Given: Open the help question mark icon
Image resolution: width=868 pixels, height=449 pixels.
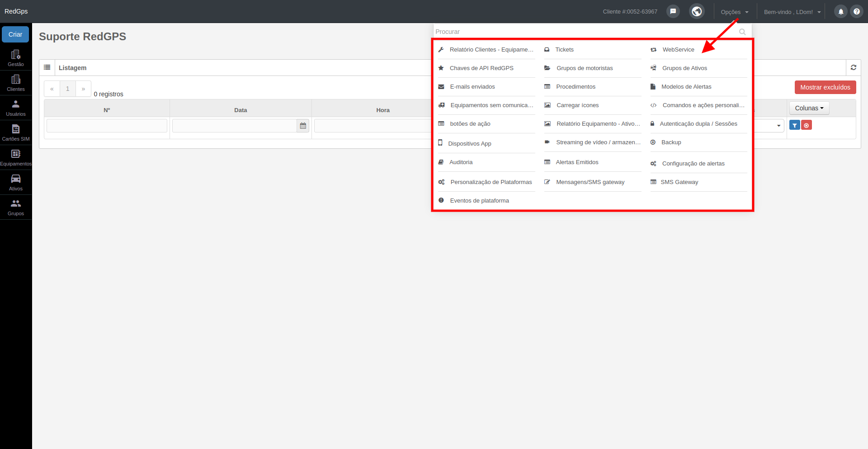Looking at the screenshot, I should 857,12.
